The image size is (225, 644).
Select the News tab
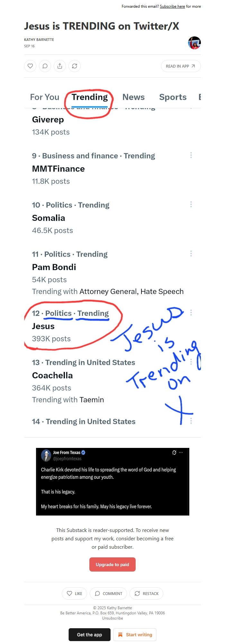click(x=133, y=97)
